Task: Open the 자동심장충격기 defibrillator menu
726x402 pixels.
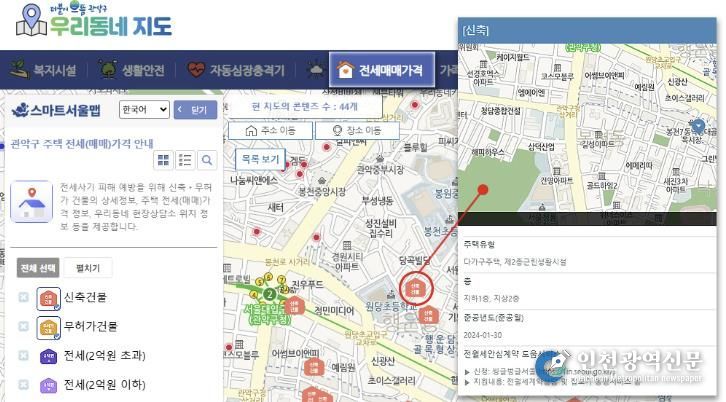Action: (x=236, y=70)
